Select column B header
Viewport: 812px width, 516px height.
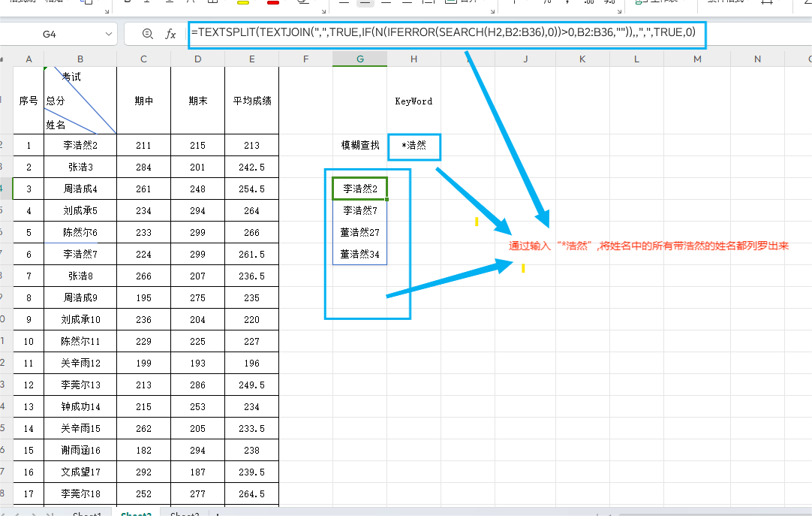80,59
